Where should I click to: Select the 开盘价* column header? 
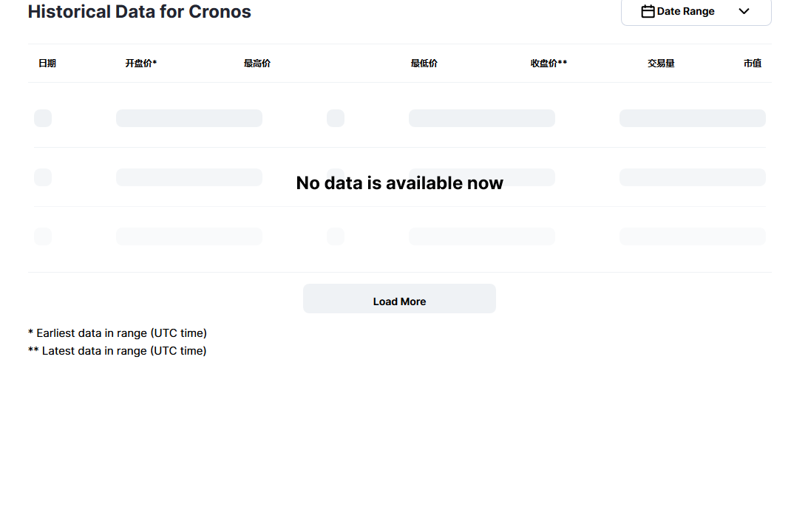(140, 63)
